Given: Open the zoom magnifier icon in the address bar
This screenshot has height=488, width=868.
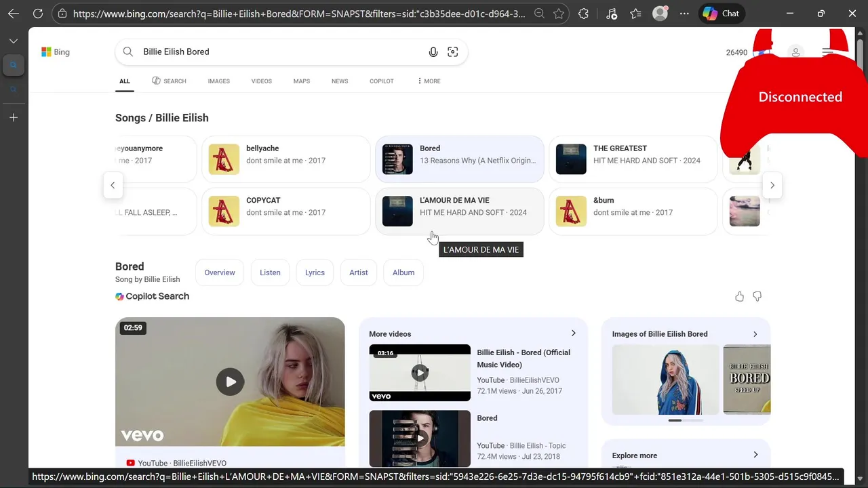Looking at the screenshot, I should tap(539, 14).
